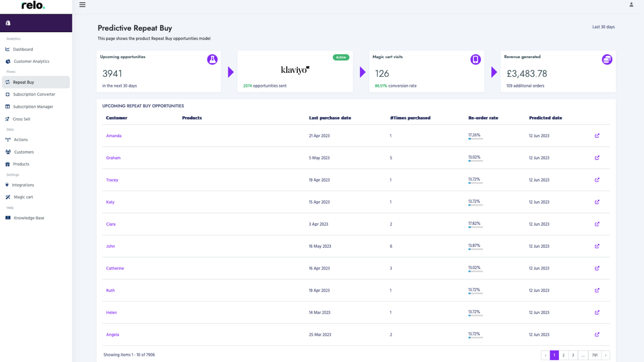Click the relo logo
This screenshot has width=644, height=362.
(x=33, y=6)
